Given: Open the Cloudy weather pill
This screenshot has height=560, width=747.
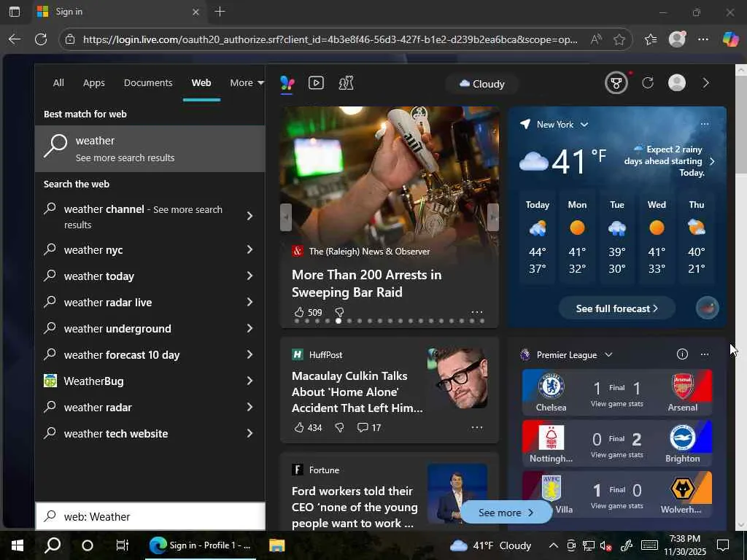Looking at the screenshot, I should [481, 84].
